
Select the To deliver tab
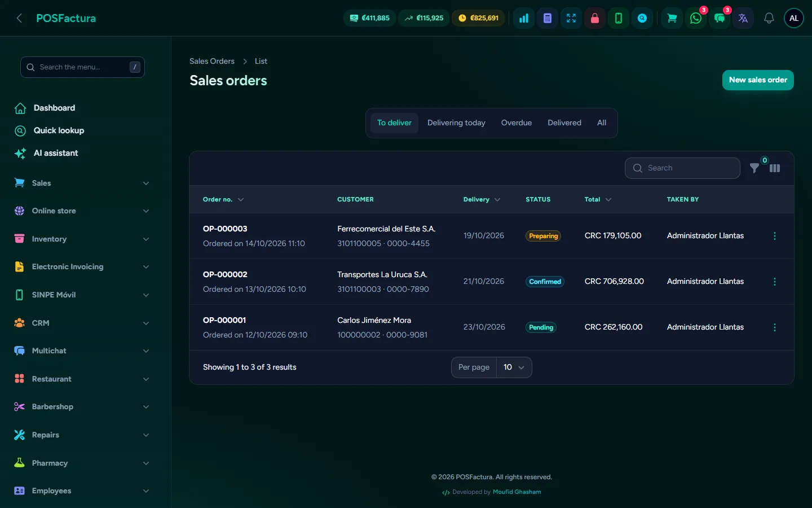click(394, 123)
